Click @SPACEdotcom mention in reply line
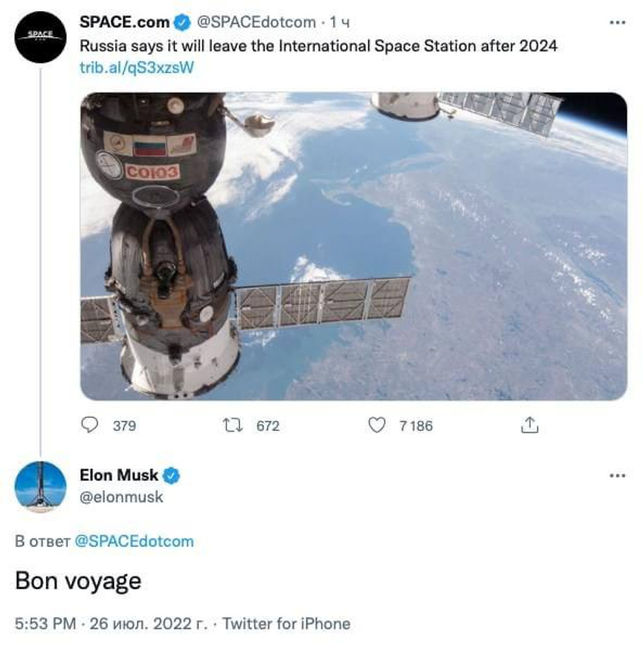The image size is (644, 648). click(134, 541)
